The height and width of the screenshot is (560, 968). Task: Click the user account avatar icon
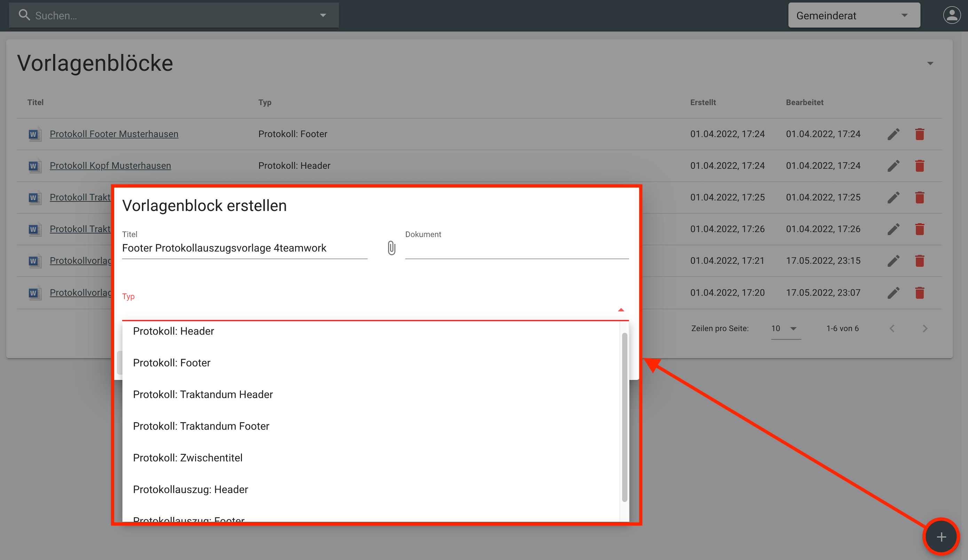(x=951, y=15)
